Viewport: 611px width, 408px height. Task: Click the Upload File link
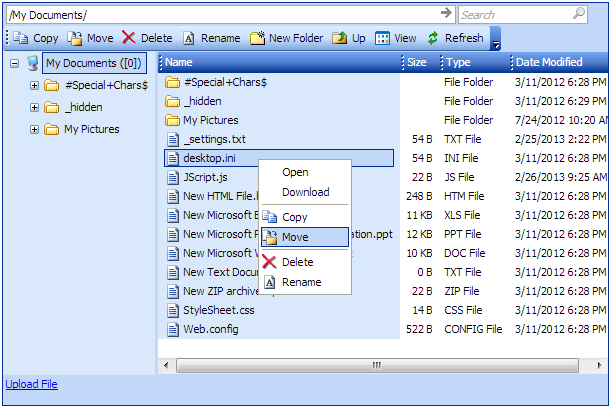coord(32,384)
